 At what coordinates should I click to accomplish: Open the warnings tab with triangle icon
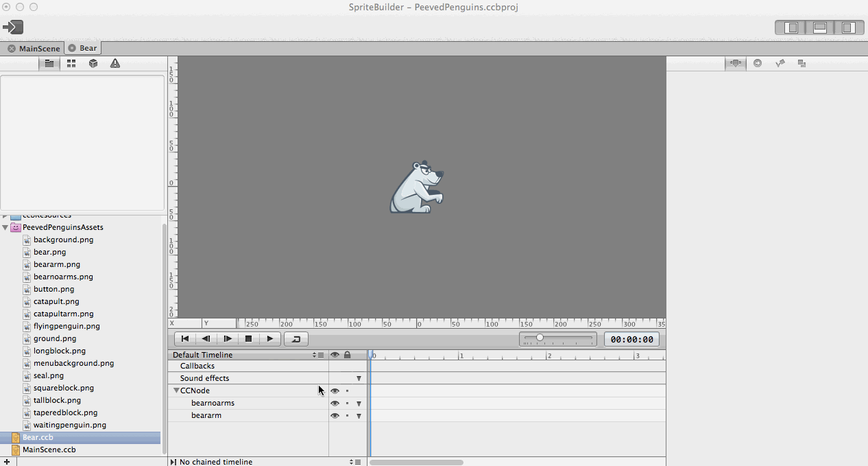click(115, 64)
